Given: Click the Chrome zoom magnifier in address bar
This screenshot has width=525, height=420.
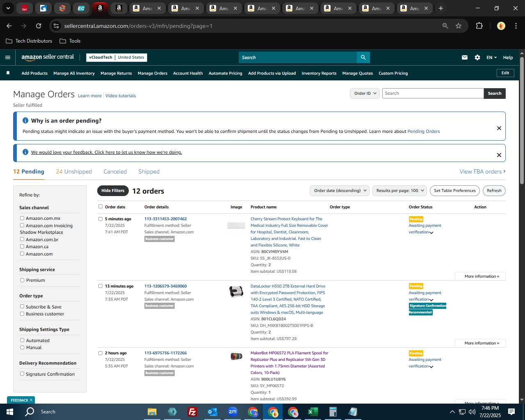Looking at the screenshot, I should (x=445, y=26).
